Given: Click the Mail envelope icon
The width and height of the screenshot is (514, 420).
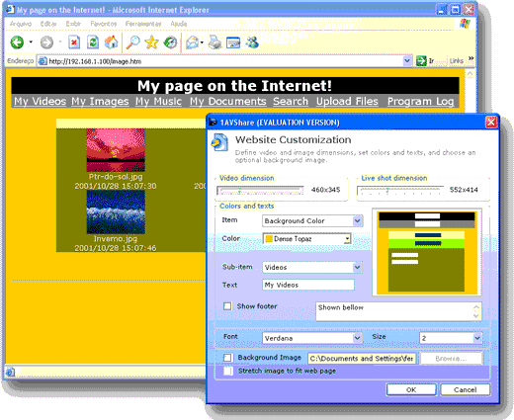Looking at the screenshot, I should click(x=193, y=42).
